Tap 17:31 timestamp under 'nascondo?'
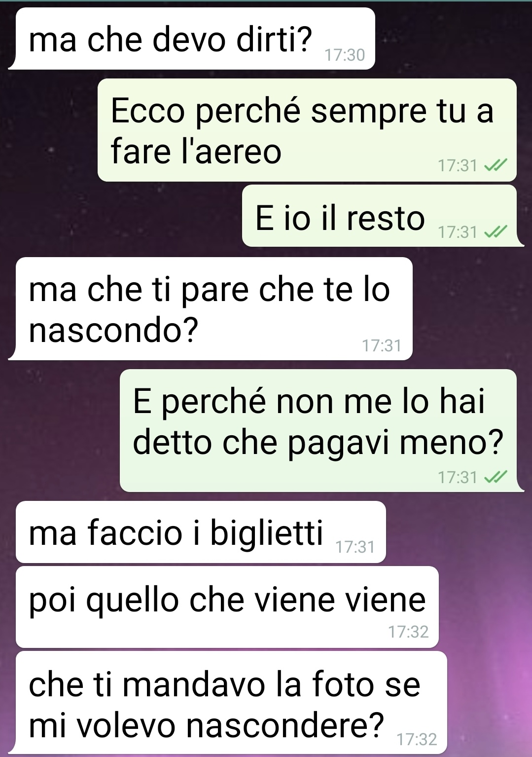532x757 pixels. click(x=382, y=345)
